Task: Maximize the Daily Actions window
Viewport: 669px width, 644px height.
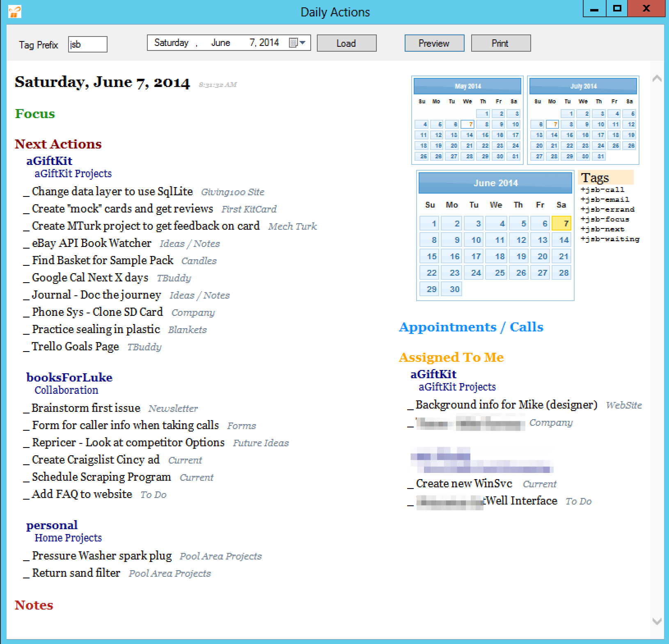Action: 617,9
